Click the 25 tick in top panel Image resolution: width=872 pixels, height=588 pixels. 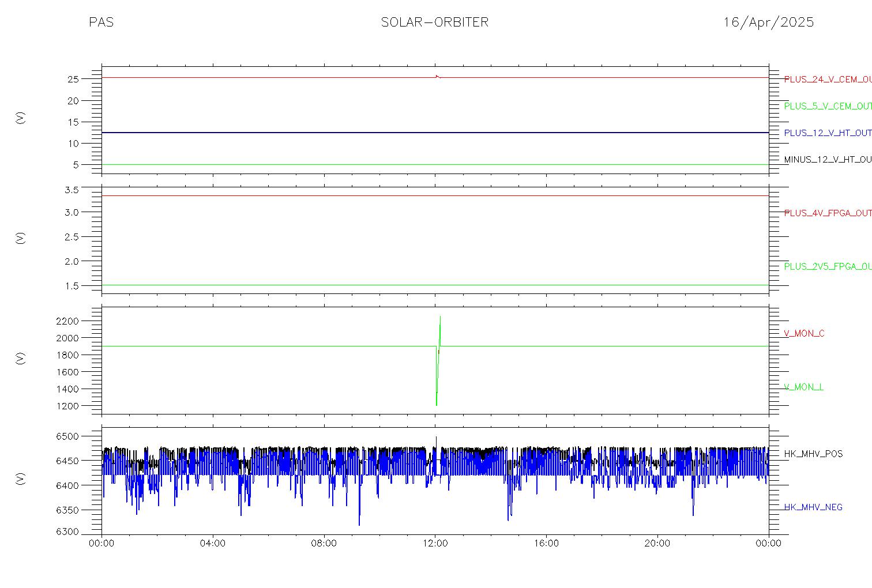pos(73,79)
